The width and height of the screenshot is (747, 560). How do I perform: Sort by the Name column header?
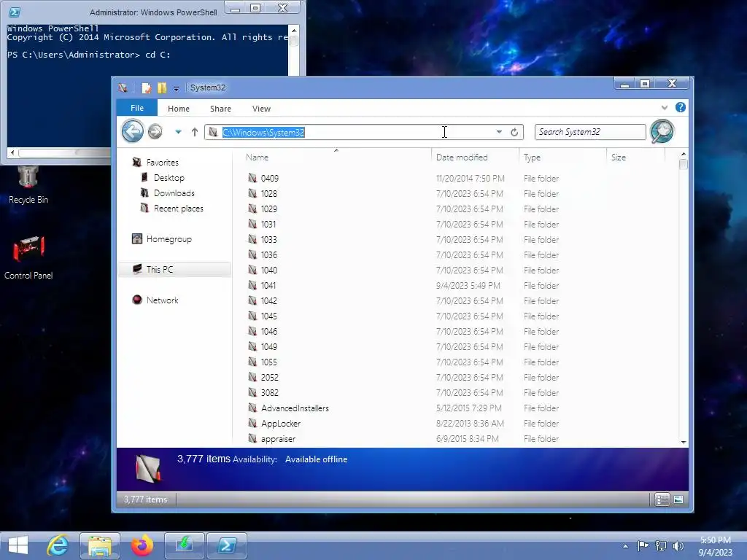257,157
